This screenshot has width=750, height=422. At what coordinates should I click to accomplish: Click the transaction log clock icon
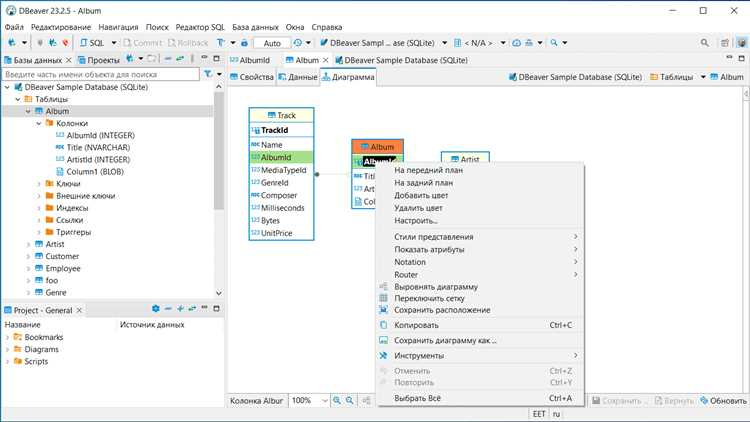point(298,43)
